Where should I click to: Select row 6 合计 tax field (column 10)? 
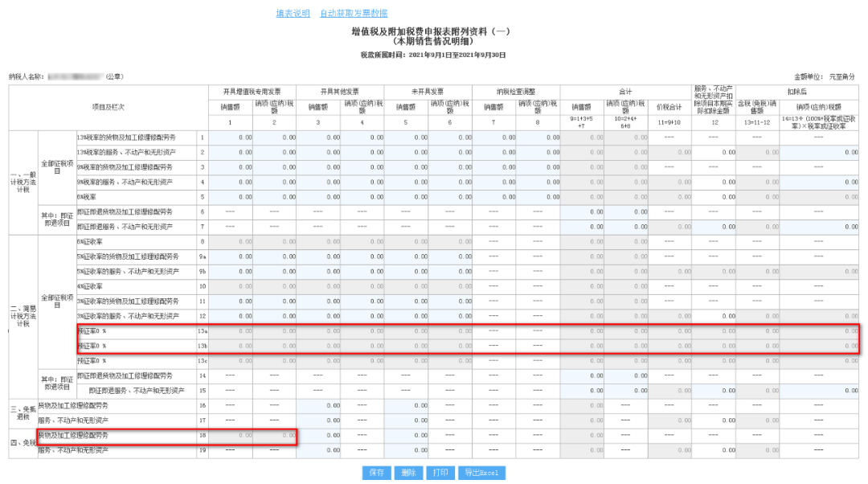(626, 212)
